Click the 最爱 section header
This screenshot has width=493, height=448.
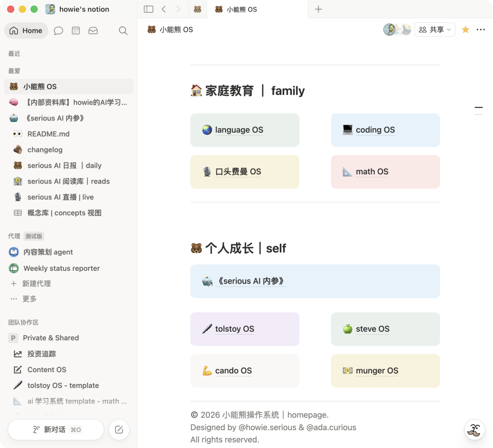(14, 71)
